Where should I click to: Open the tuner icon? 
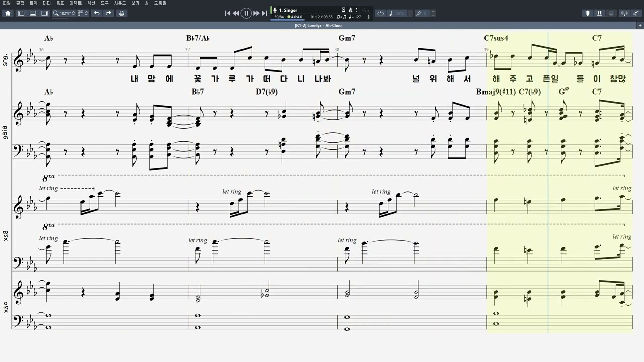point(624,13)
